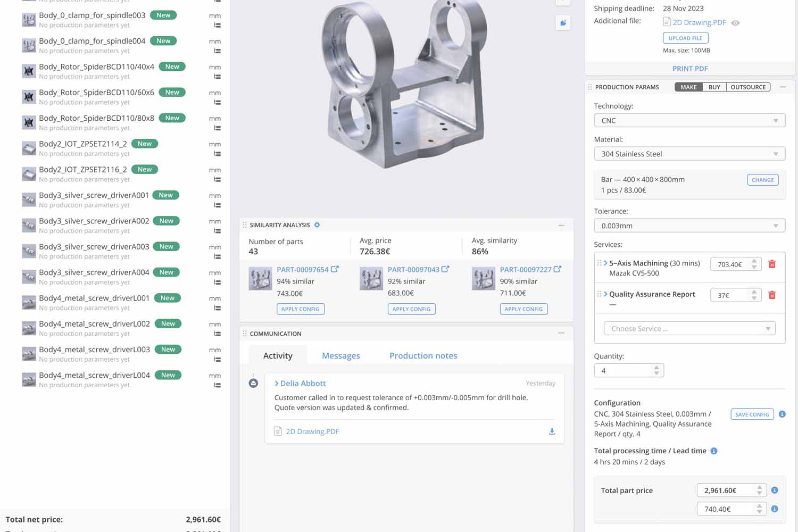
Task: Switch production mode to OUTSOURCE
Action: 748,87
